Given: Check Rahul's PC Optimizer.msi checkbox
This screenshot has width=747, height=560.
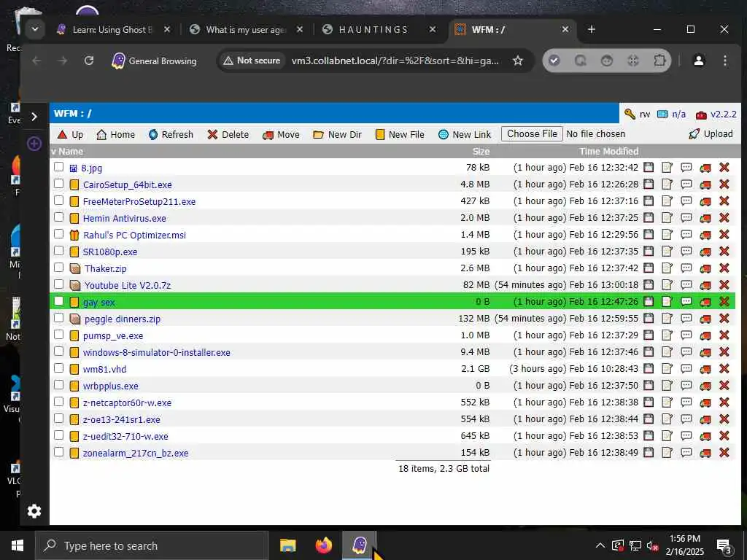Looking at the screenshot, I should [x=58, y=234].
